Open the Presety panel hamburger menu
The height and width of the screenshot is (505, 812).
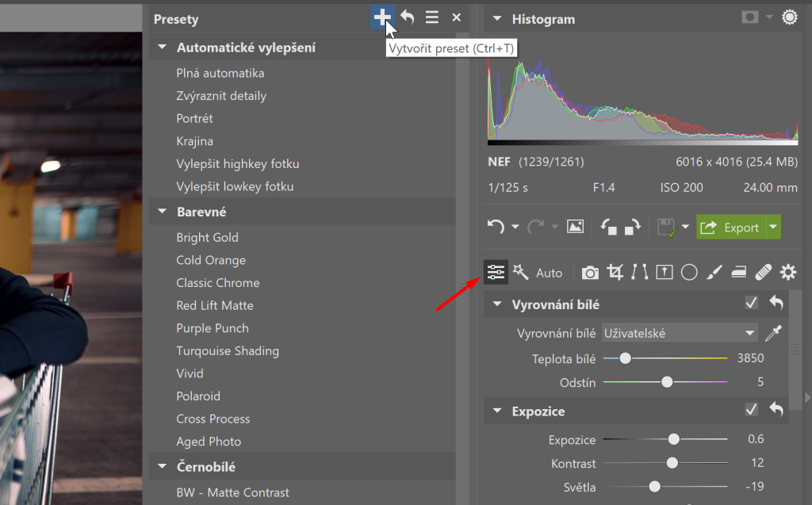coord(432,17)
